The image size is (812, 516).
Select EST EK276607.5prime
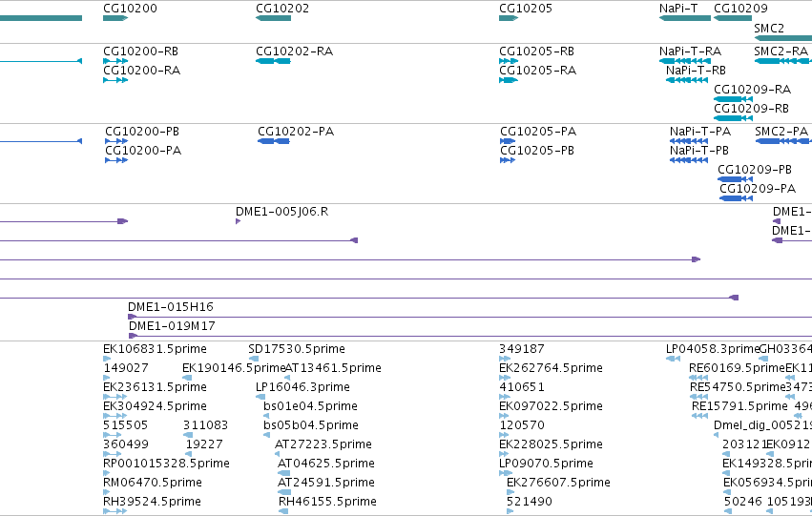[x=510, y=492]
